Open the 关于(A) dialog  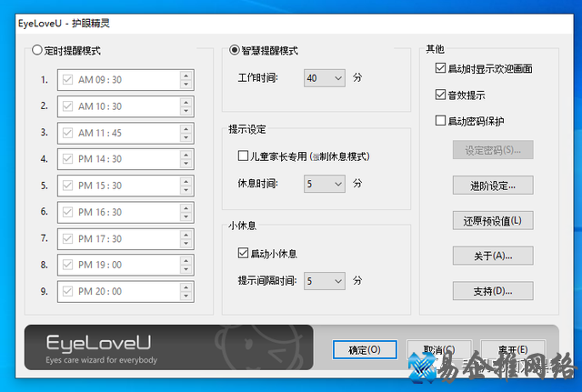(x=491, y=256)
